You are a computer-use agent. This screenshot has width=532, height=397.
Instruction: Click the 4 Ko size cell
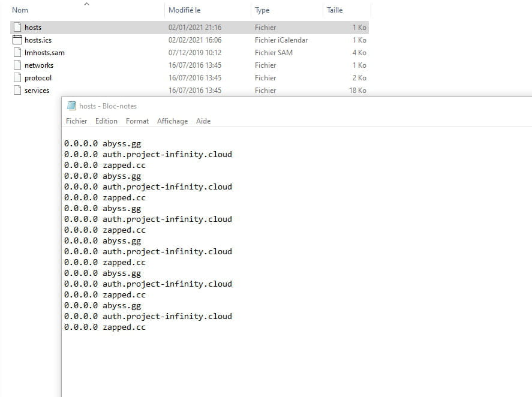pyautogui.click(x=359, y=53)
